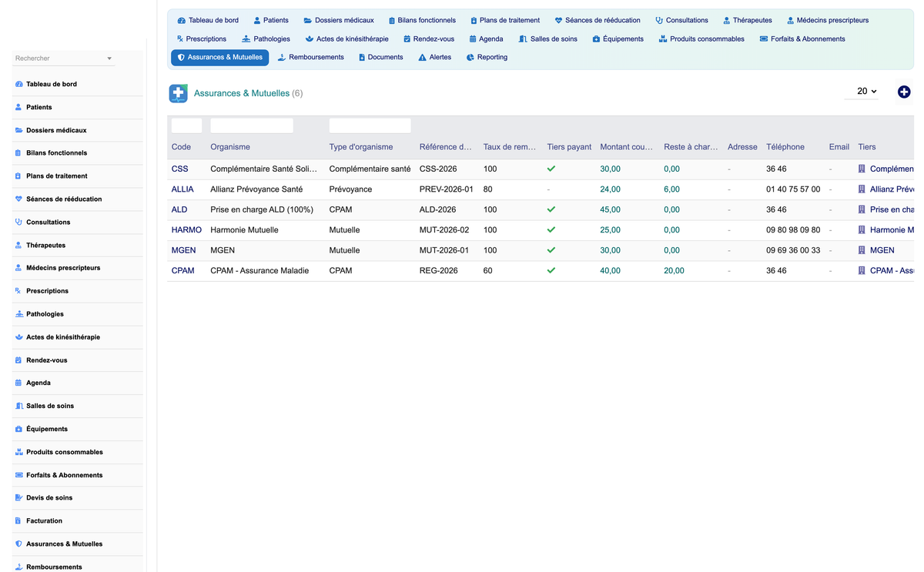Screen dimensions: 924x572
Task: Click the Prévoyance type cell
Action: 350,189
